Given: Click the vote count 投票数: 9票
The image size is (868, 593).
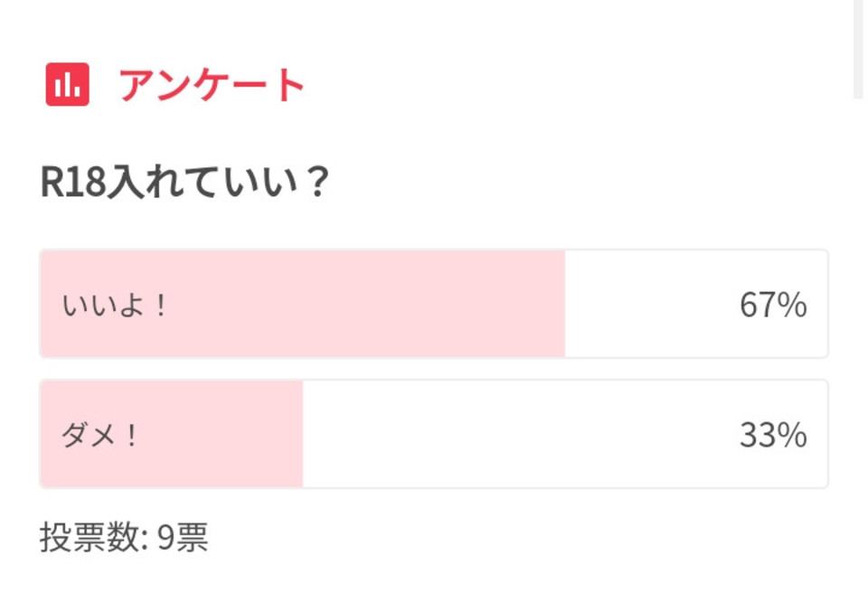Looking at the screenshot, I should [x=124, y=537].
